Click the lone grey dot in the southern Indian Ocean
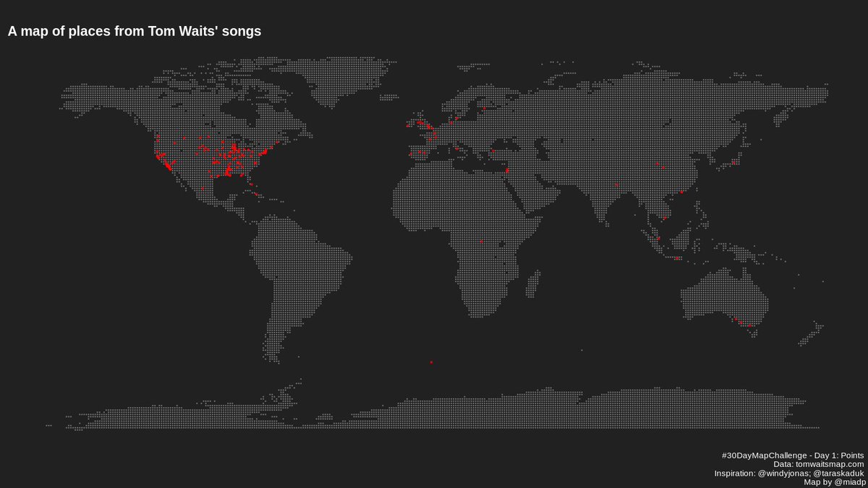868x488 pixels. click(x=581, y=351)
